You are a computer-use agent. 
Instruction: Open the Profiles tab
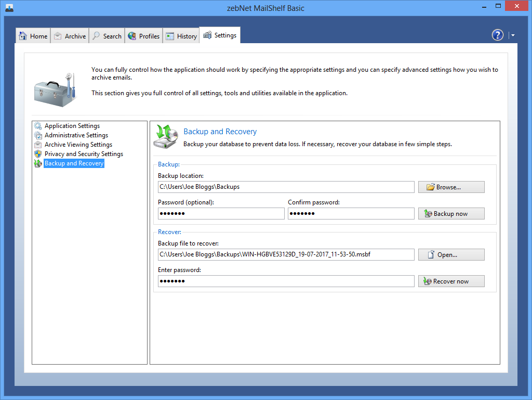pos(144,36)
